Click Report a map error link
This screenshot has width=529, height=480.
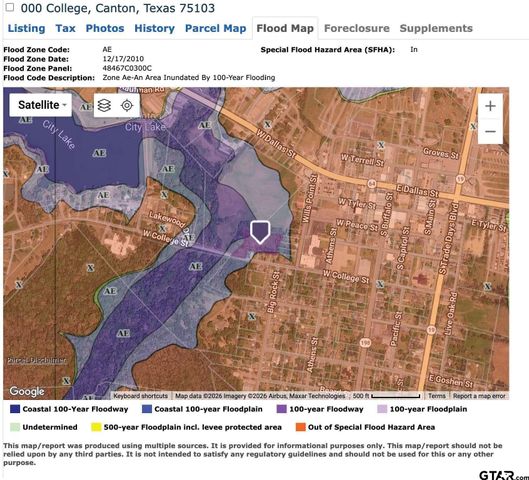[479, 396]
